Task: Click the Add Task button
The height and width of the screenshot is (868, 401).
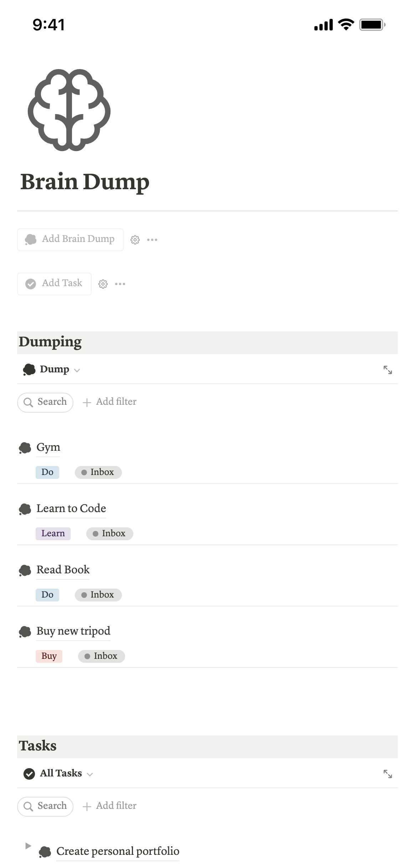Action: 54,284
